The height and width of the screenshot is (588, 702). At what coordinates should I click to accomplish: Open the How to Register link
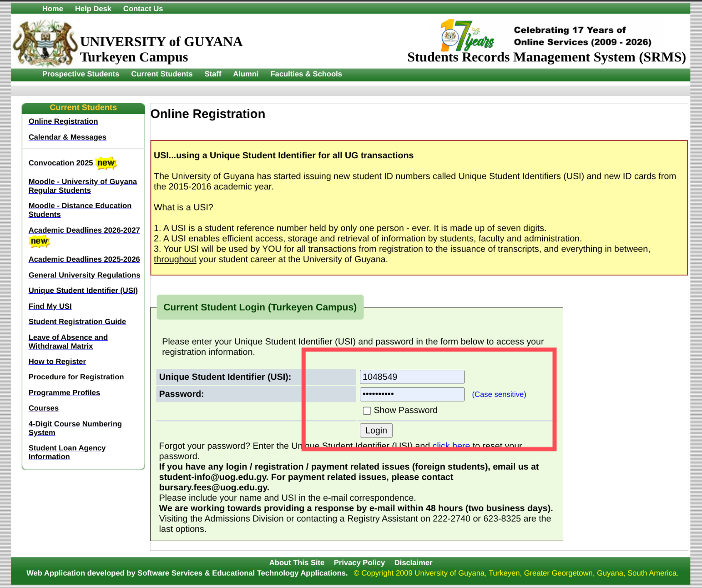point(57,361)
